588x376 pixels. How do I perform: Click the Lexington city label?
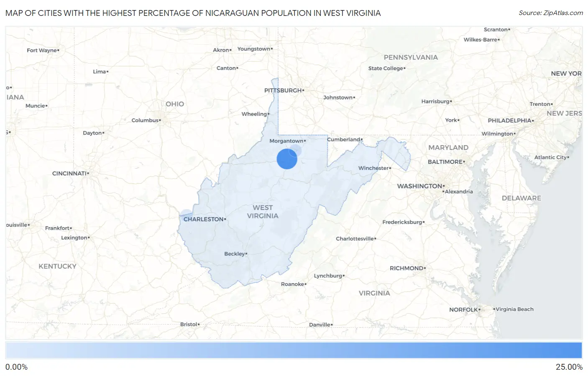pyautogui.click(x=74, y=238)
